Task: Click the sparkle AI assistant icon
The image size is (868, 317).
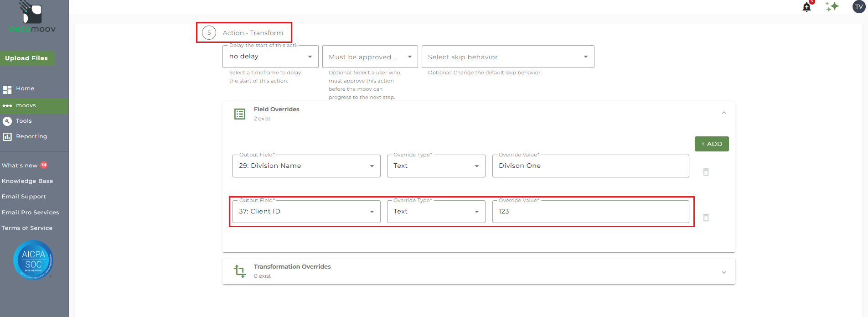Action: (832, 6)
